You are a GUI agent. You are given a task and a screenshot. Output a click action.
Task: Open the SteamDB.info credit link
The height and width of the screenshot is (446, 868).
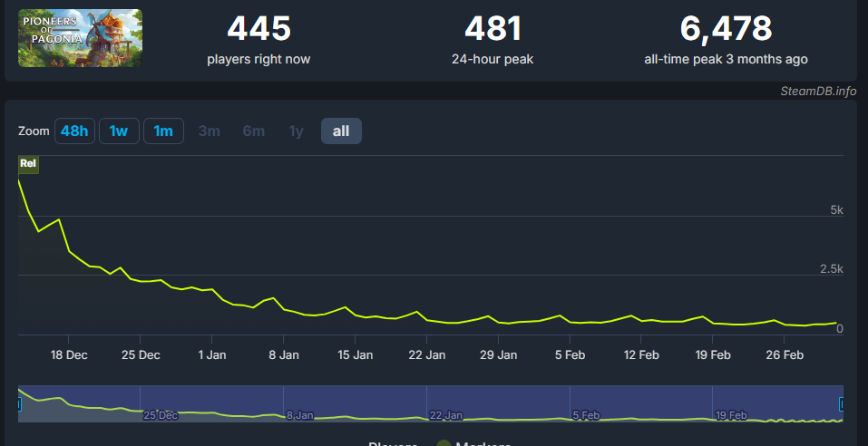tap(818, 91)
